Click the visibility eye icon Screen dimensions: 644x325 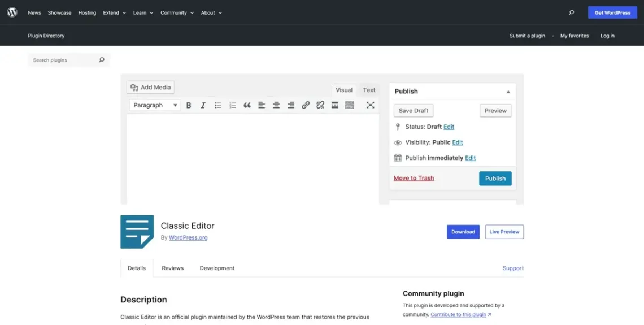pyautogui.click(x=398, y=142)
